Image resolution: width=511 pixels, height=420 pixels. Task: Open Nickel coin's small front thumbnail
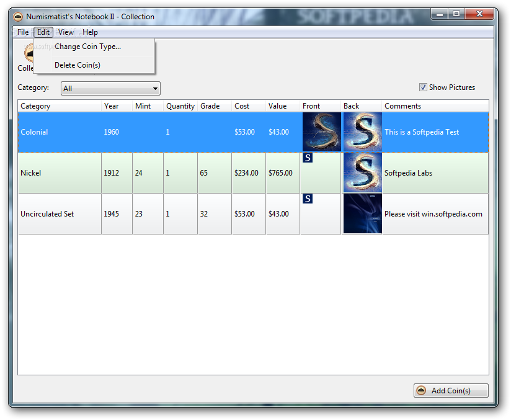point(308,158)
